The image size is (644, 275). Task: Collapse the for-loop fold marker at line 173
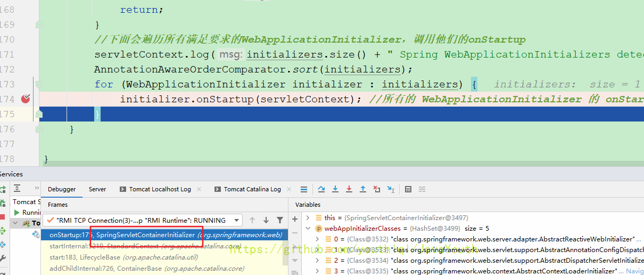point(38,84)
